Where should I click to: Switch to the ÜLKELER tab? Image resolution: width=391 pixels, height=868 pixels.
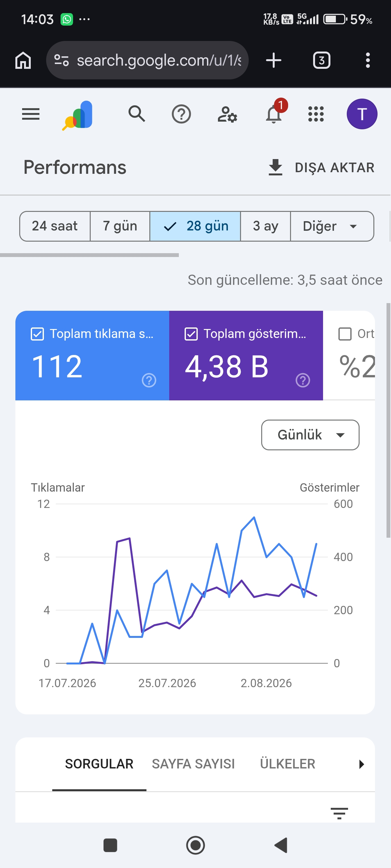coord(287,764)
